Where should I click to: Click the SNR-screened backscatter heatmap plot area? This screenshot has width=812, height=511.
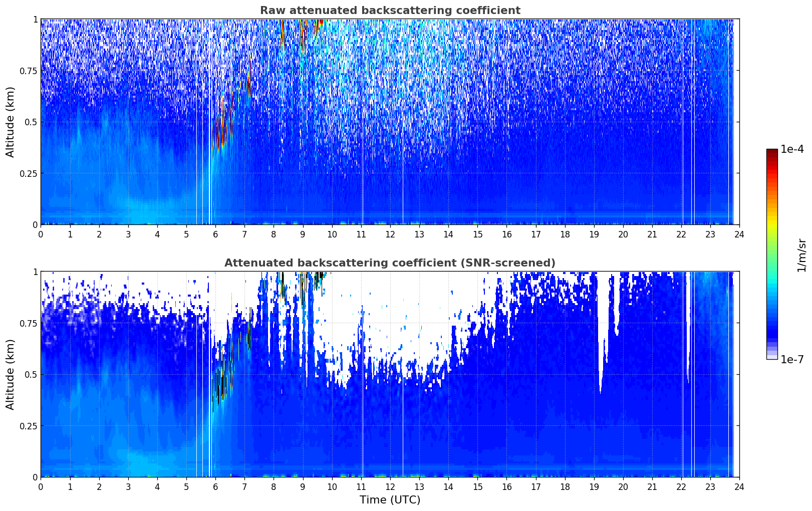click(x=390, y=374)
